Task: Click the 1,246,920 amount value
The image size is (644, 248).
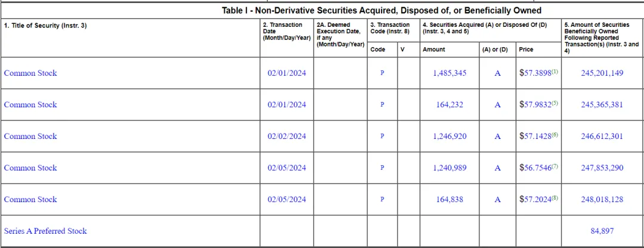Action: pyautogui.click(x=450, y=137)
